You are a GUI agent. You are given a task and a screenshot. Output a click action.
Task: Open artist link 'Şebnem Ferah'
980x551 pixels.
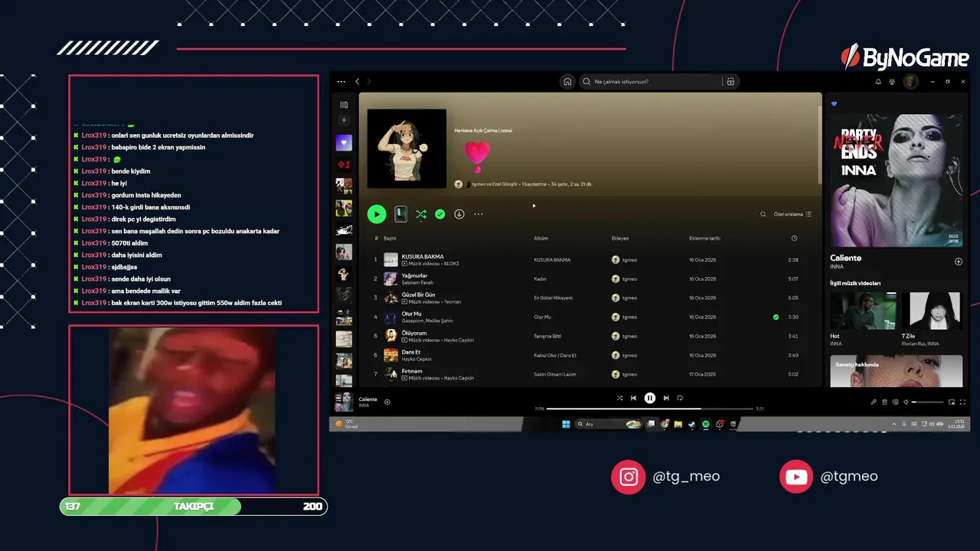pos(417,282)
